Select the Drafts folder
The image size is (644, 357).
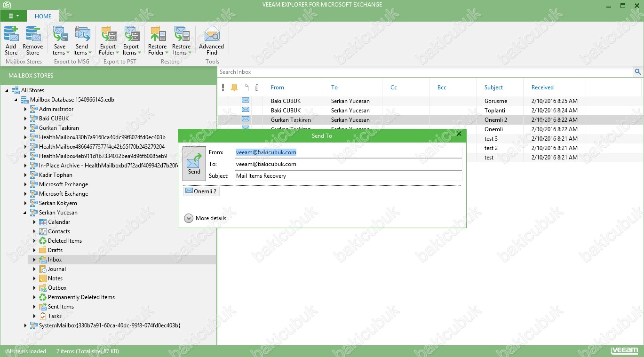click(55, 250)
